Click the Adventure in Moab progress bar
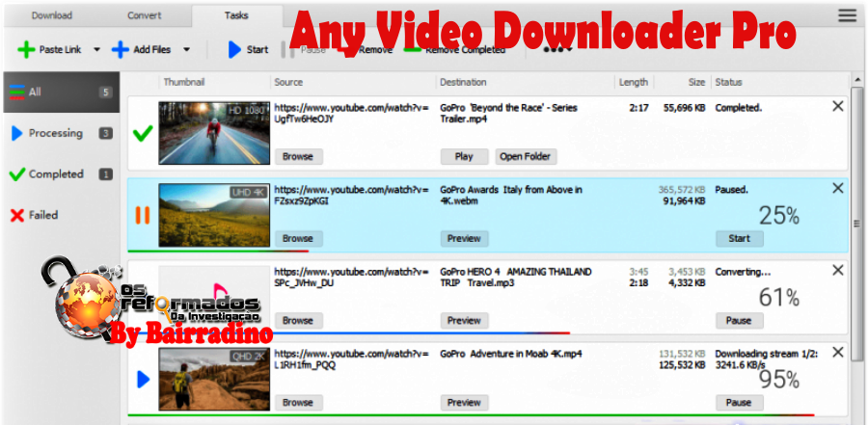Screen dimensions: 868x425 tap(471, 415)
